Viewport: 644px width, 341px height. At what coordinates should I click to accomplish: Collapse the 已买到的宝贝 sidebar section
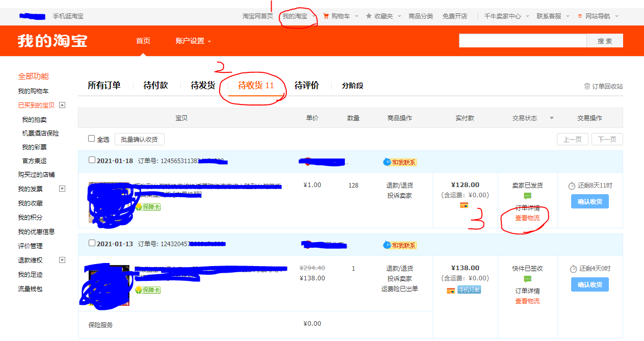[x=62, y=105]
